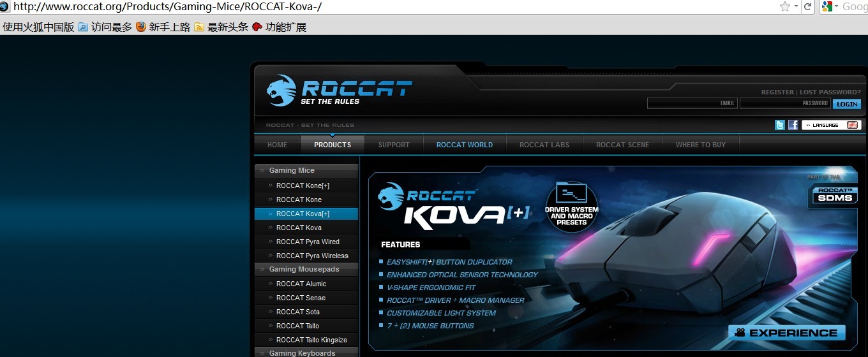
Task: Select ROCCAT Taito in the sidebar
Action: pos(306,326)
